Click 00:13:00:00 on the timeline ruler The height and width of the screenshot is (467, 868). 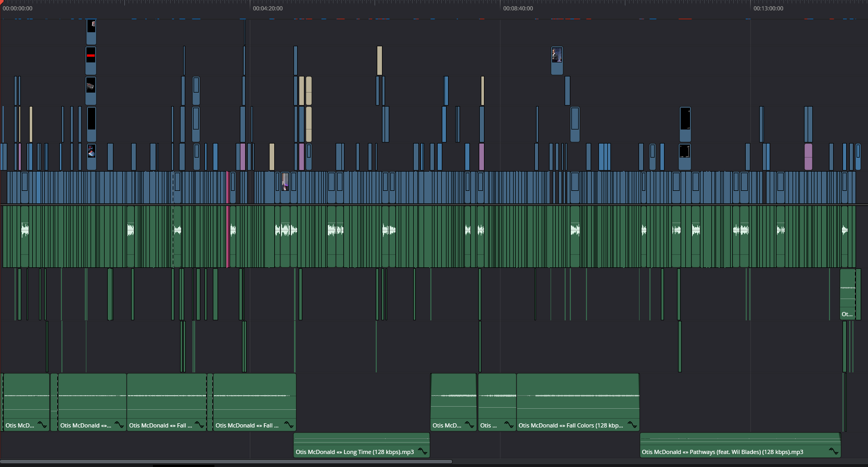(751, 9)
